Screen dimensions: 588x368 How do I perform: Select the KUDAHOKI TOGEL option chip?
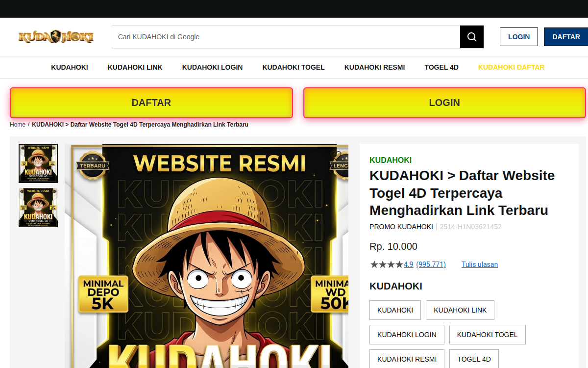coord(488,335)
